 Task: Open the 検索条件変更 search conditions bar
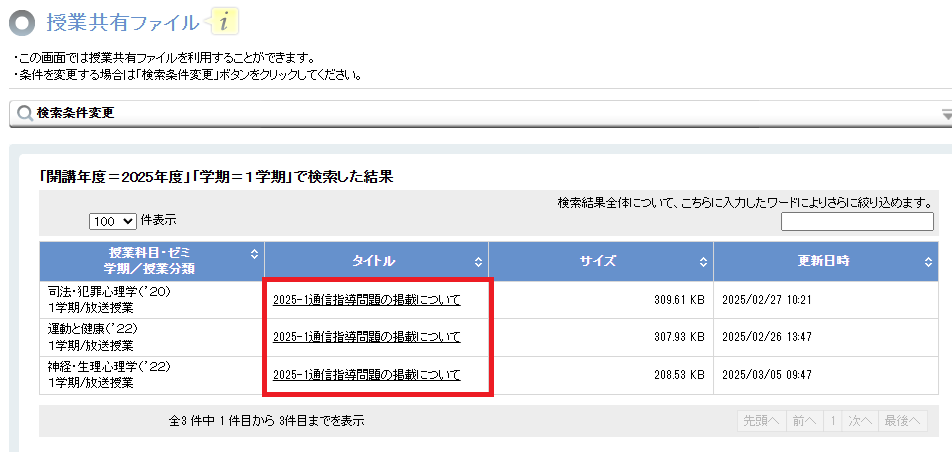pyautogui.click(x=480, y=114)
